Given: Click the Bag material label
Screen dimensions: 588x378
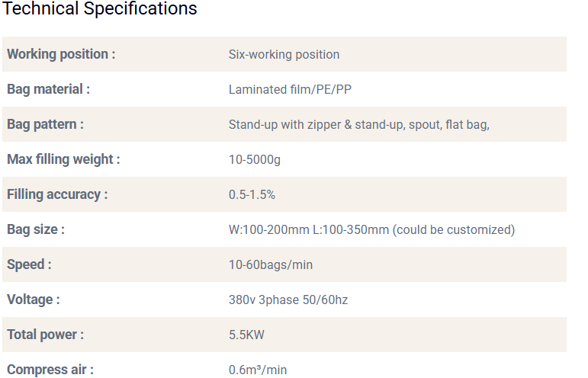Looking at the screenshot, I should point(48,89).
